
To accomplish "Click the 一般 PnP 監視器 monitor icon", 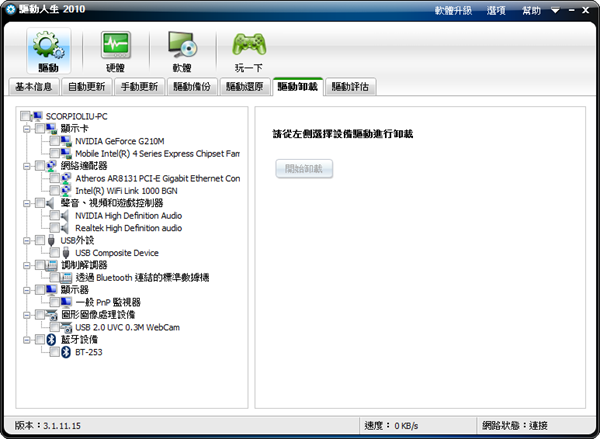I will [66, 302].
